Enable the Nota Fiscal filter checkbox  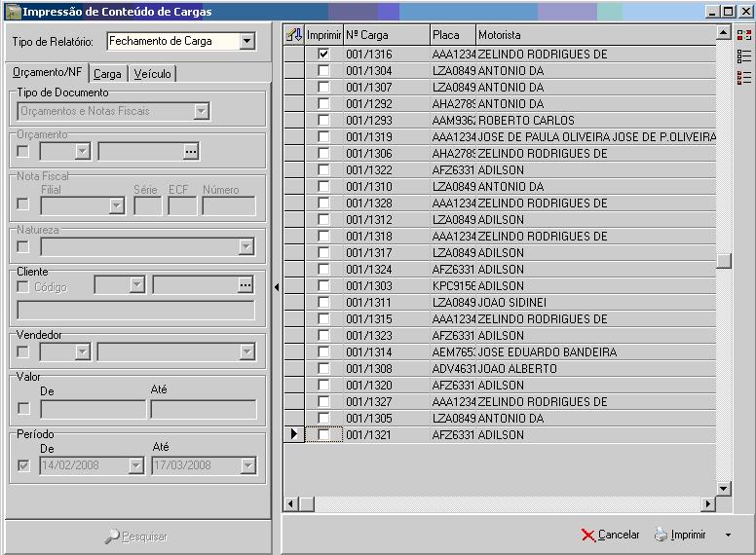[23, 205]
